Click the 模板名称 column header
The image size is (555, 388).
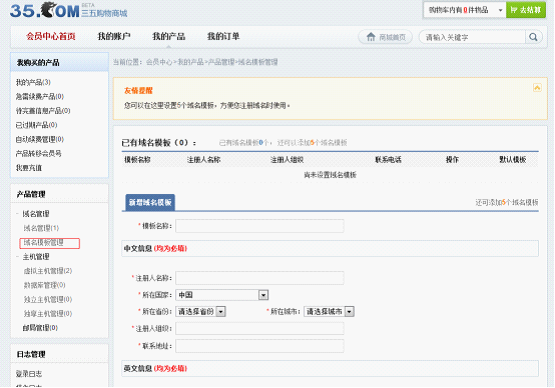(x=137, y=160)
